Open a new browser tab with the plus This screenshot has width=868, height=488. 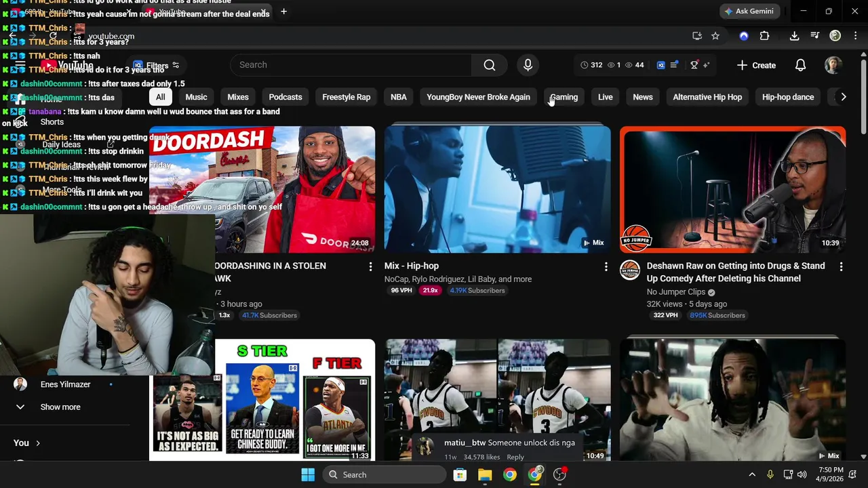[x=283, y=12]
